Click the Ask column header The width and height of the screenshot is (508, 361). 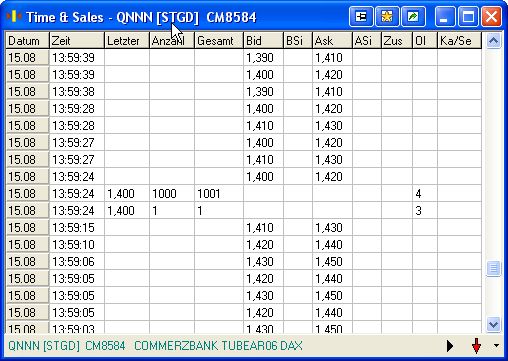pos(332,41)
